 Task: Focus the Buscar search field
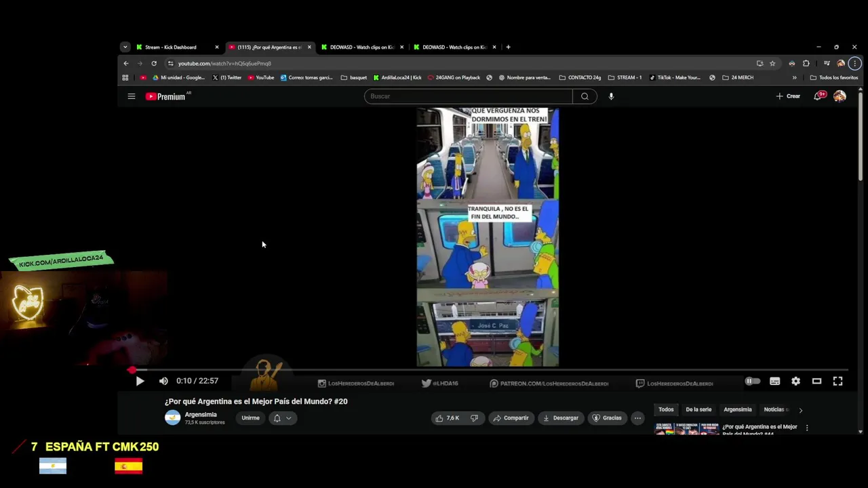[468, 96]
